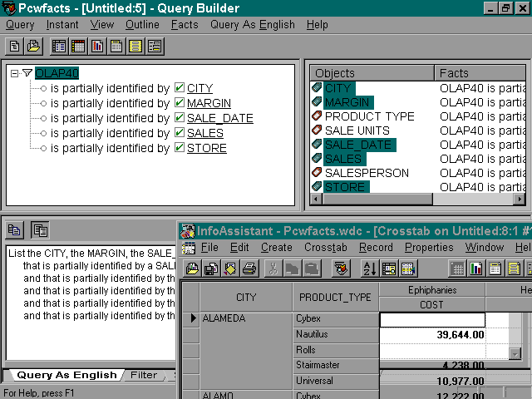The width and height of the screenshot is (532, 399).
Task: Click the print icon in InfoAssistant toolbar
Action: coord(248,268)
